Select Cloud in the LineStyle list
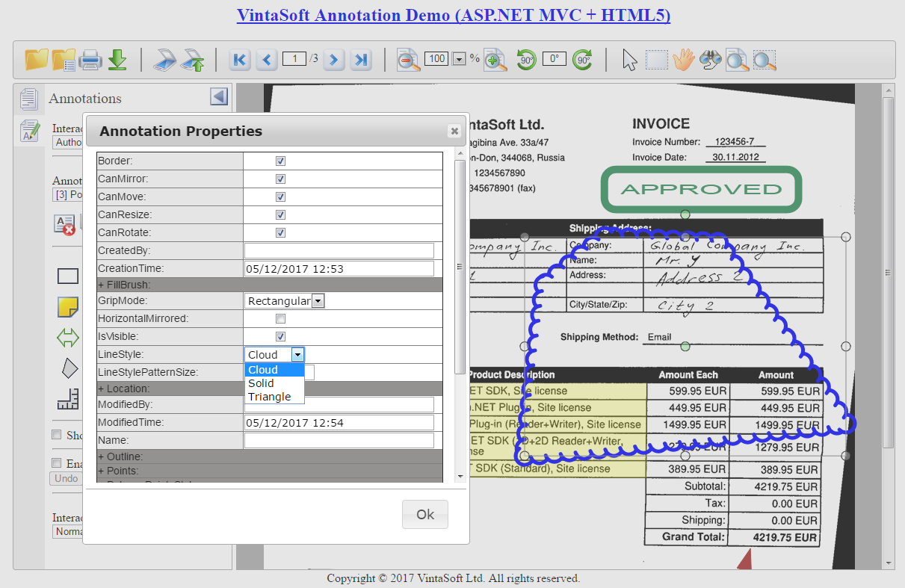 (274, 370)
